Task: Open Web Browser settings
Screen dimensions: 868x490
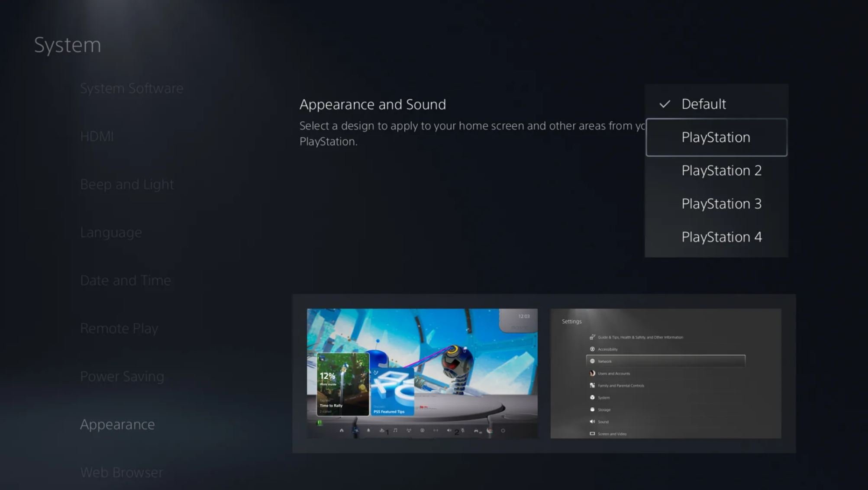Action: click(121, 472)
